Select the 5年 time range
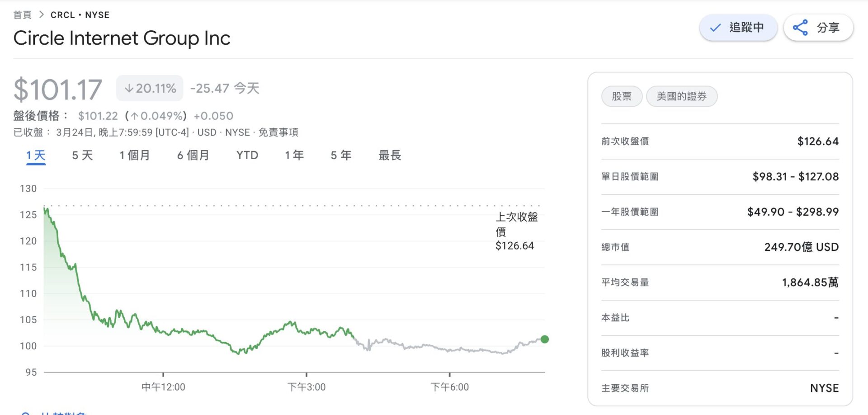 (x=340, y=155)
